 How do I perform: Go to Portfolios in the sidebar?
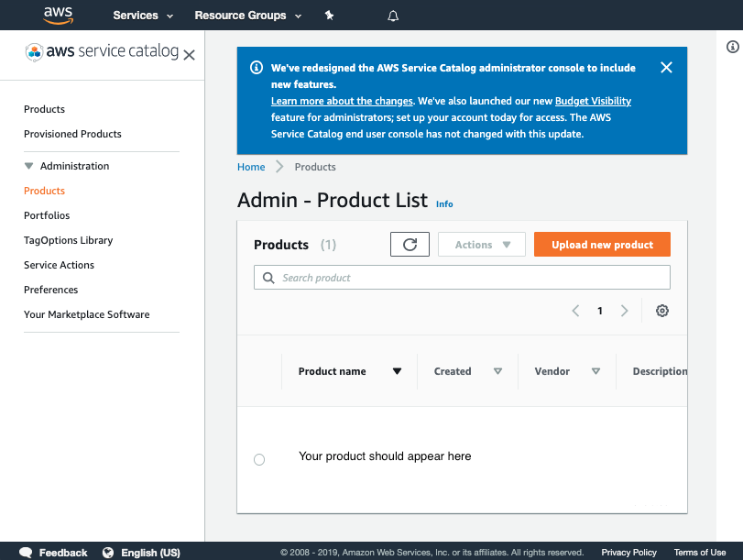(x=47, y=215)
